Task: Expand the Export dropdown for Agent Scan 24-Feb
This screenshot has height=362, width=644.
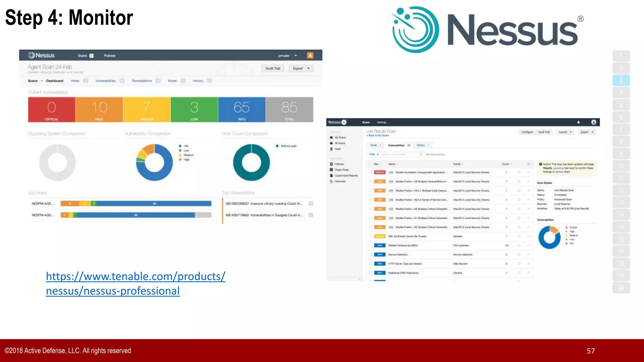Action: pyautogui.click(x=301, y=68)
